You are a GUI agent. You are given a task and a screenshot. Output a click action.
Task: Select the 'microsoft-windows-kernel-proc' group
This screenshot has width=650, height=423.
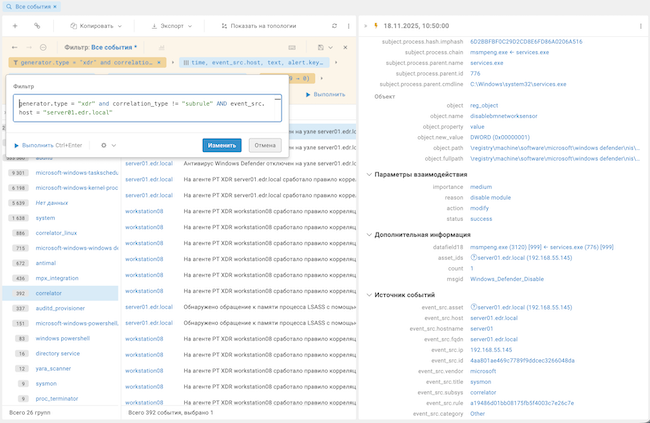pos(77,188)
